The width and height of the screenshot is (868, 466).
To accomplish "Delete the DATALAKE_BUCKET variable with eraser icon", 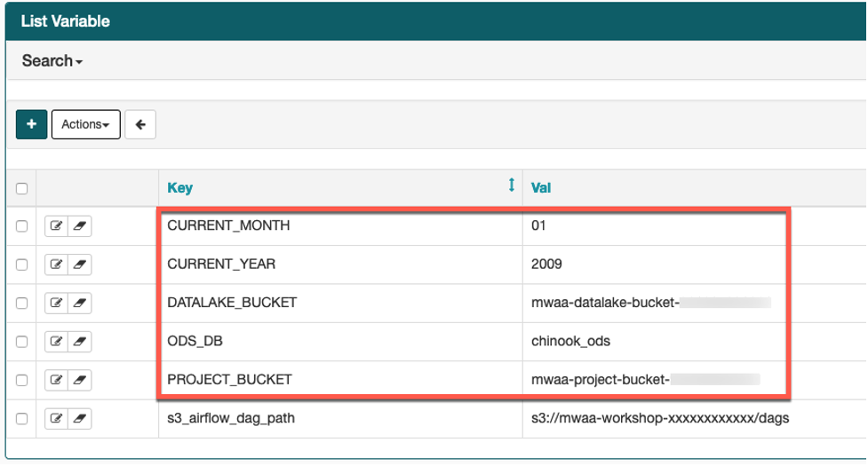I will 80,303.
